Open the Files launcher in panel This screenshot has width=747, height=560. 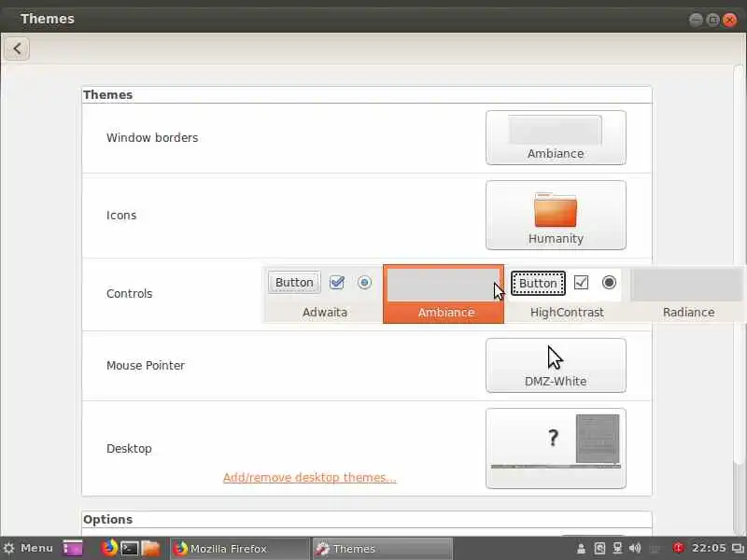(150, 548)
